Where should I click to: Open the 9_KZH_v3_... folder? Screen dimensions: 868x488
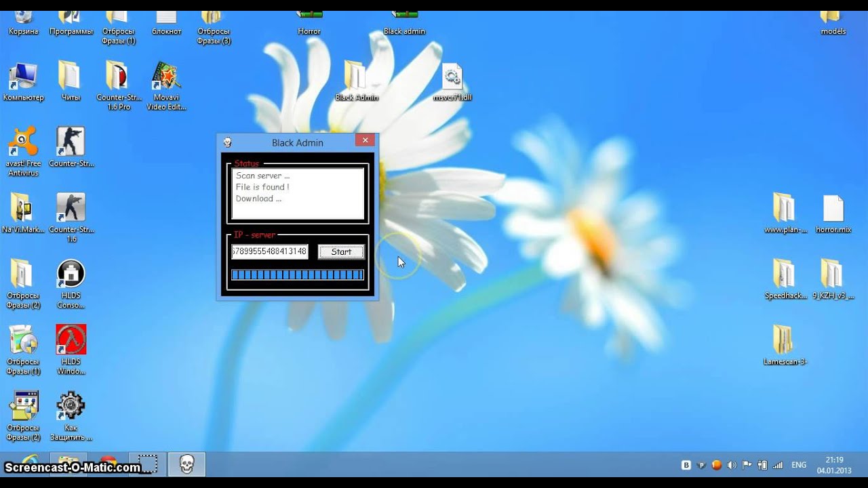pyautogui.click(x=833, y=279)
